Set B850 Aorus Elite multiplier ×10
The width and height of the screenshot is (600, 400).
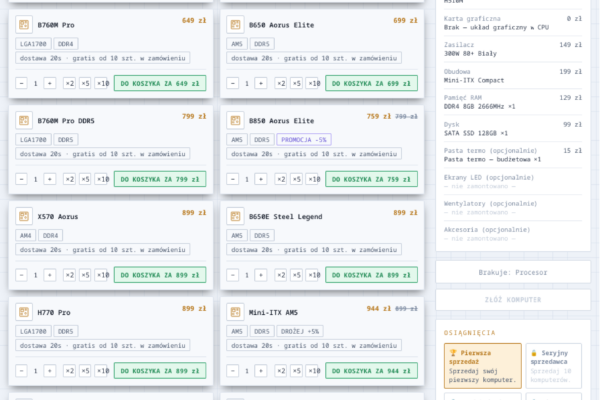[x=313, y=179]
